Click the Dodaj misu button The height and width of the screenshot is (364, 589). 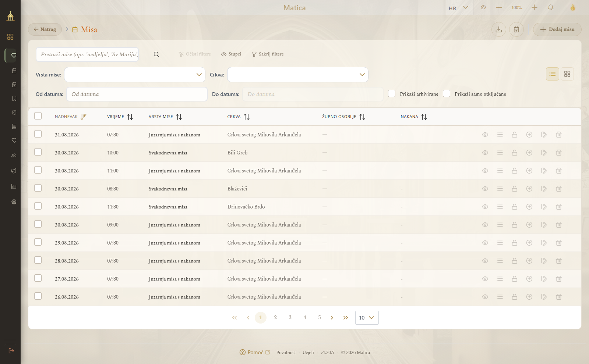(557, 29)
